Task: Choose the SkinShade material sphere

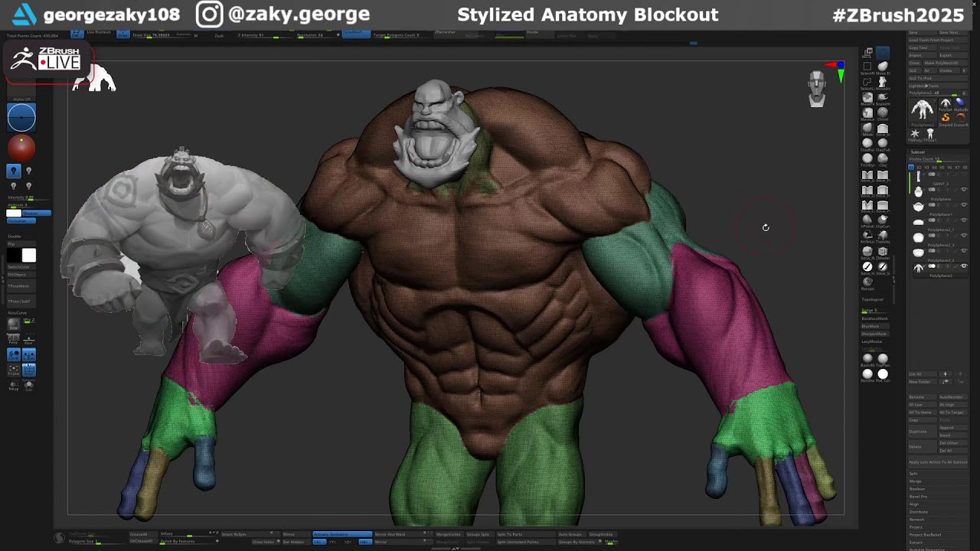Action: (x=867, y=373)
